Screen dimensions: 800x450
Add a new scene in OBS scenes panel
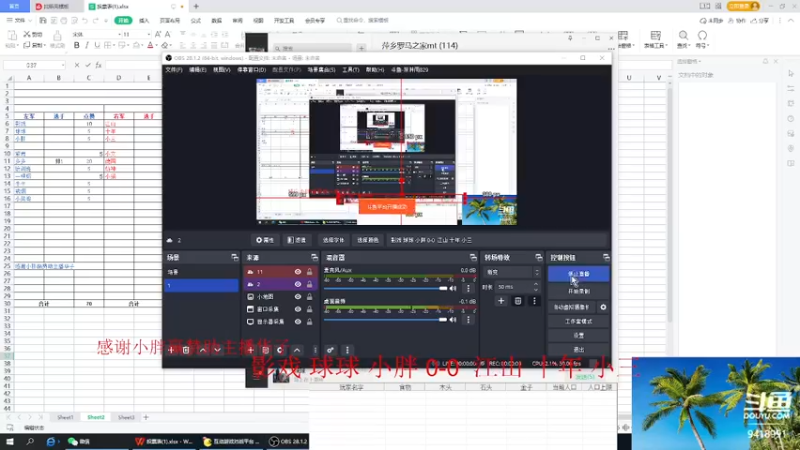(171, 350)
